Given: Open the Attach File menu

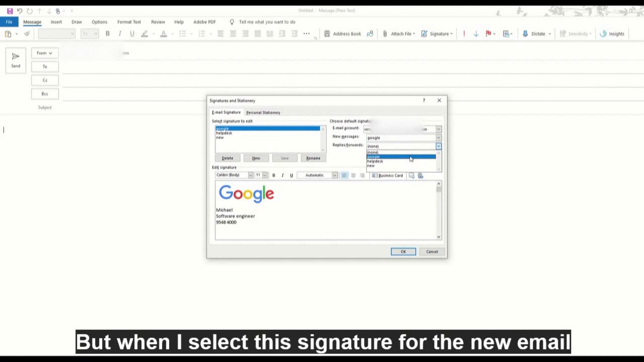Looking at the screenshot, I should pos(398,34).
